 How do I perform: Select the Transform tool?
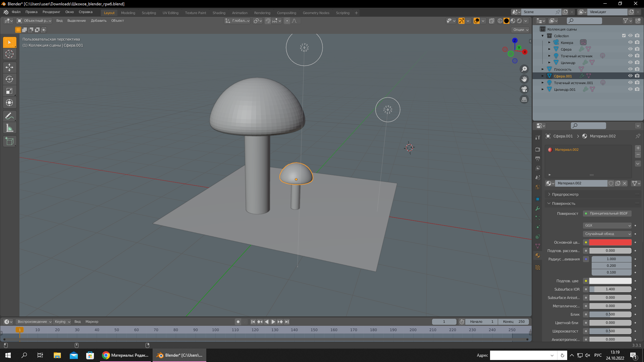(x=9, y=103)
